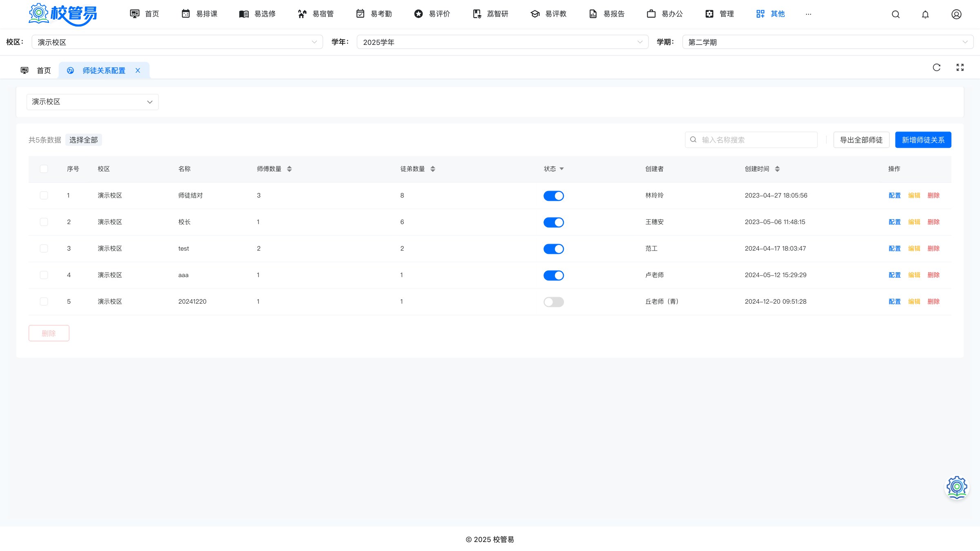
Task: Click 新增师徒关系 button
Action: 923,140
